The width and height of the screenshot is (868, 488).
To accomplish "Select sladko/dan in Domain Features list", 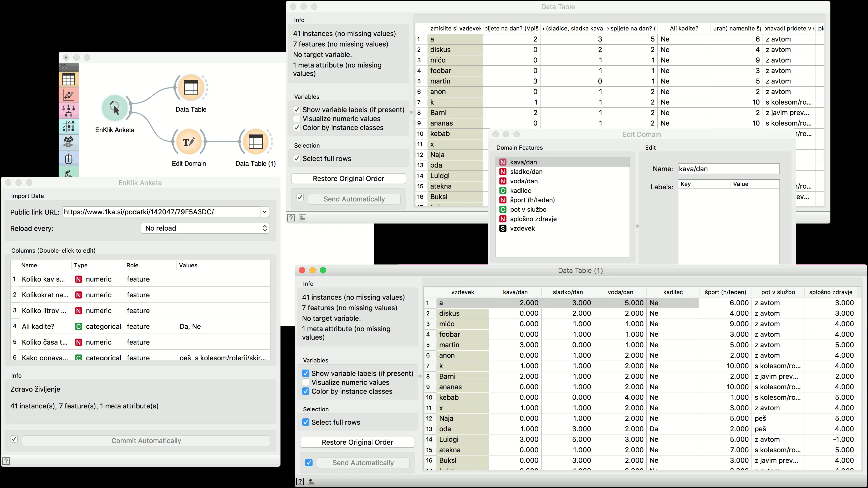I will (526, 172).
